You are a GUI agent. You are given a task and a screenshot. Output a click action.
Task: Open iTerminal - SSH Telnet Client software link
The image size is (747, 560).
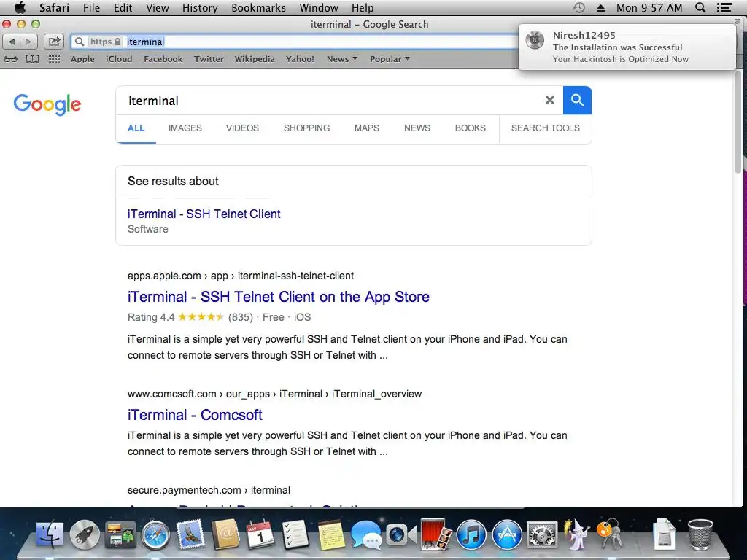coord(204,214)
